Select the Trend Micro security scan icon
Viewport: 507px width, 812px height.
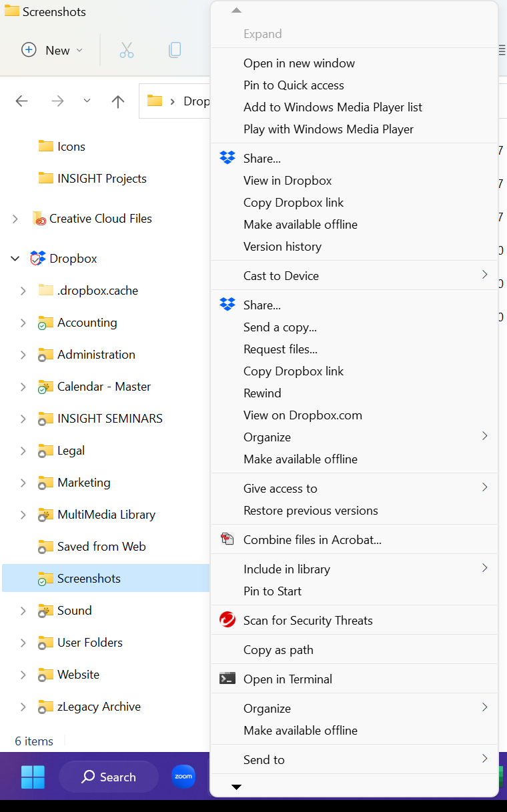click(227, 619)
